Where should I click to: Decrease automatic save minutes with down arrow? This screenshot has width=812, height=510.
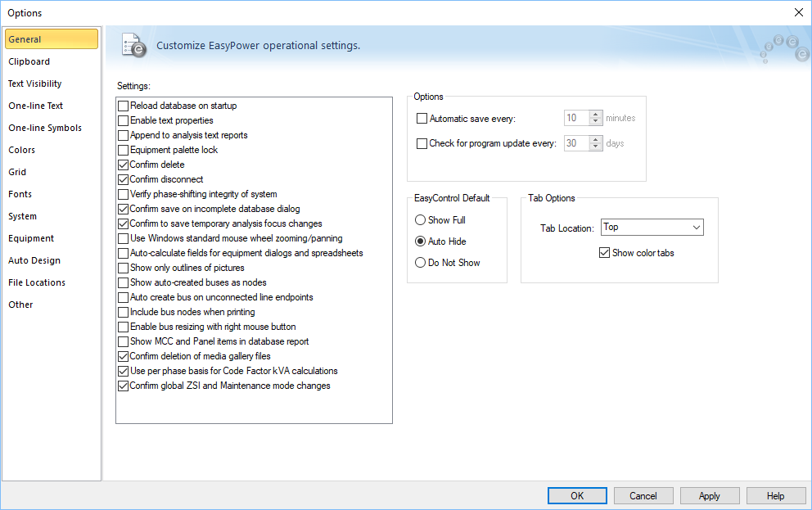tap(596, 122)
